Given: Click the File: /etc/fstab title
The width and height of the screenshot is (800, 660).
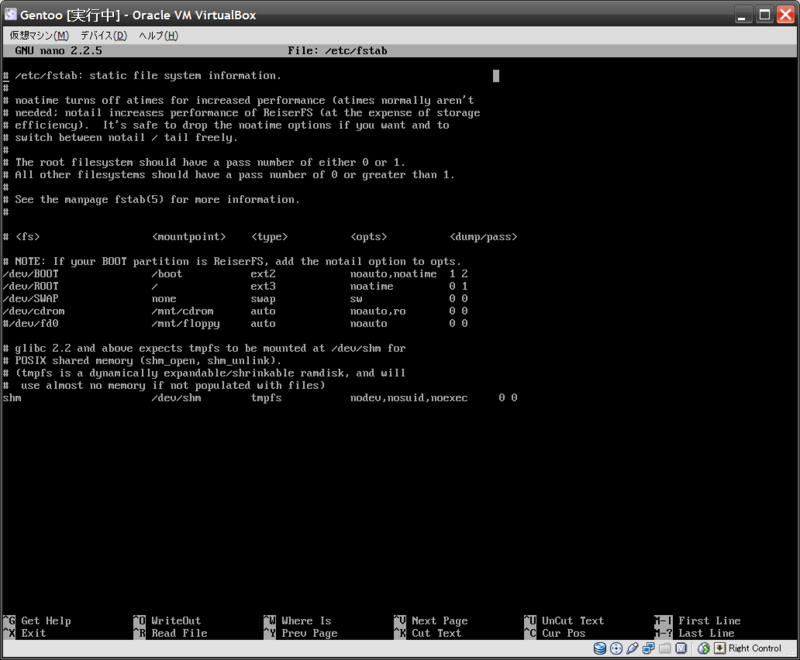Looking at the screenshot, I should 337,50.
